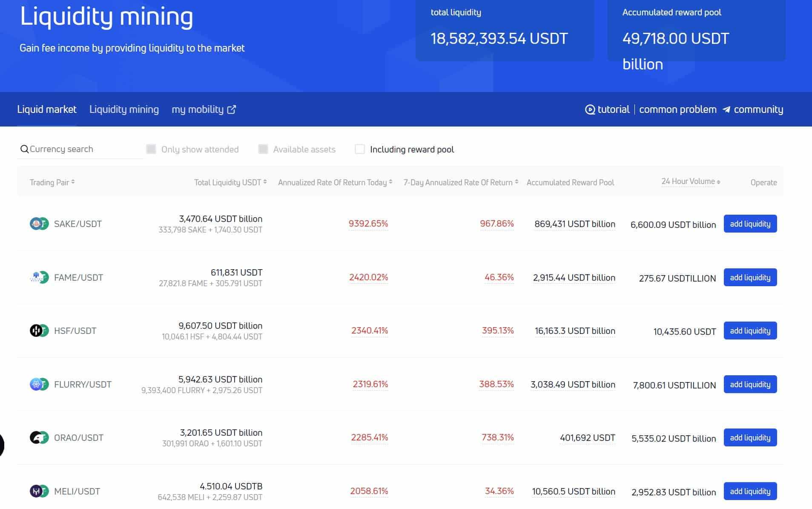Click the HSF/USDT pair coin icon
Screen dimensions: 812x509
coord(39,331)
